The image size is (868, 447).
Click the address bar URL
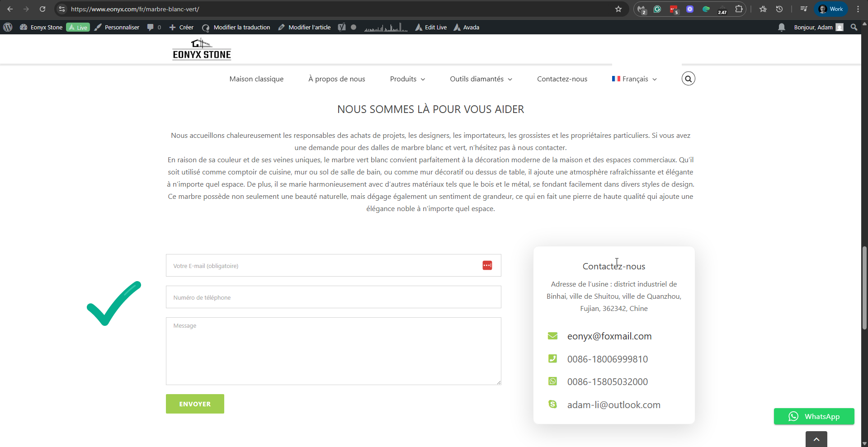(135, 9)
